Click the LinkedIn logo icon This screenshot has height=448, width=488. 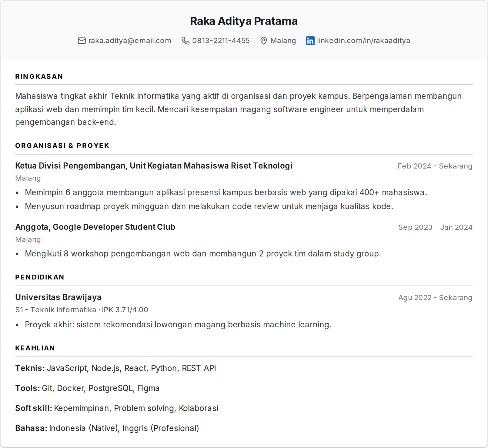pyautogui.click(x=310, y=41)
